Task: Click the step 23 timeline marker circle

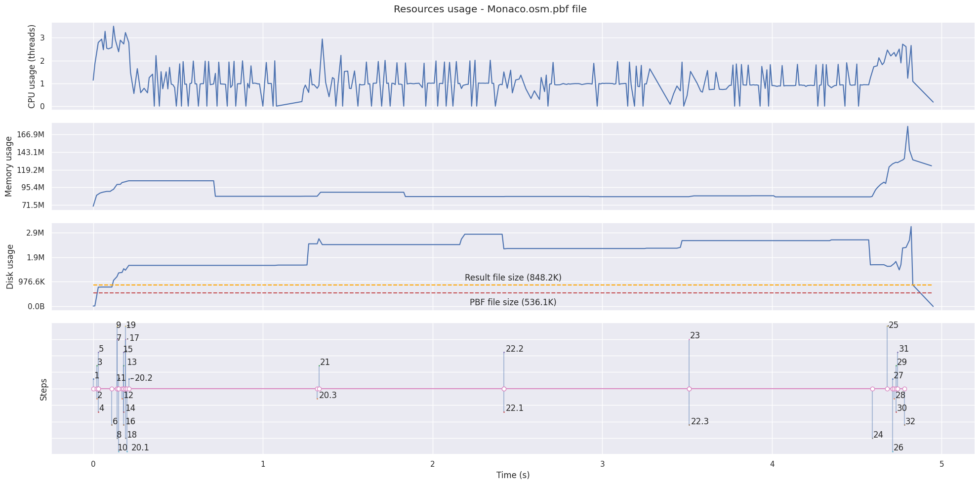Action: coord(689,389)
